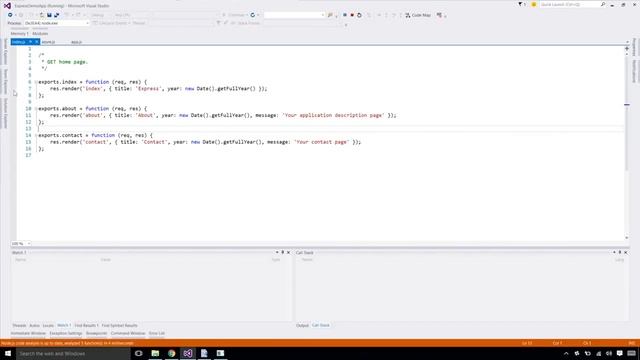Collapse the exports.about function block
The height and width of the screenshot is (360, 640).
pos(36,109)
